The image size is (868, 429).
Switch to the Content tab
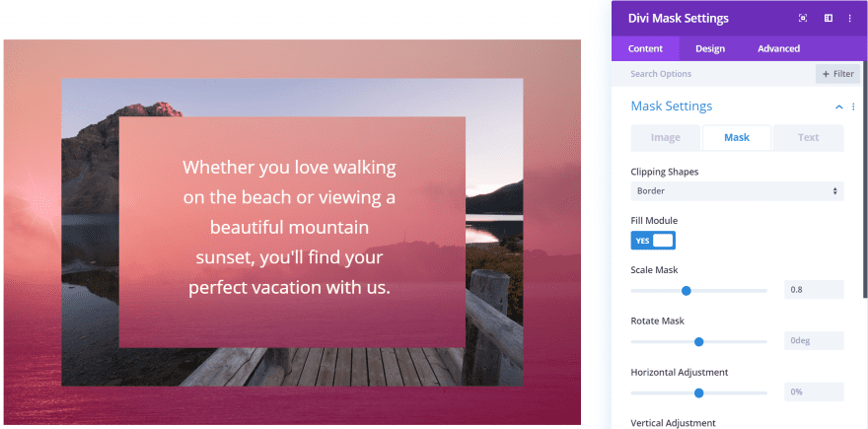[x=645, y=48]
